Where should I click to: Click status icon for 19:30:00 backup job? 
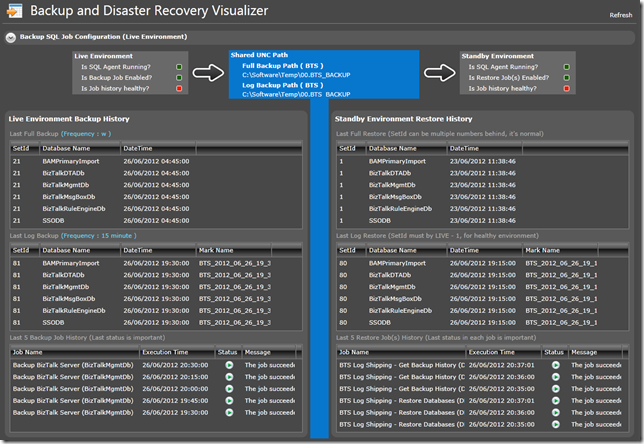pyautogui.click(x=228, y=413)
